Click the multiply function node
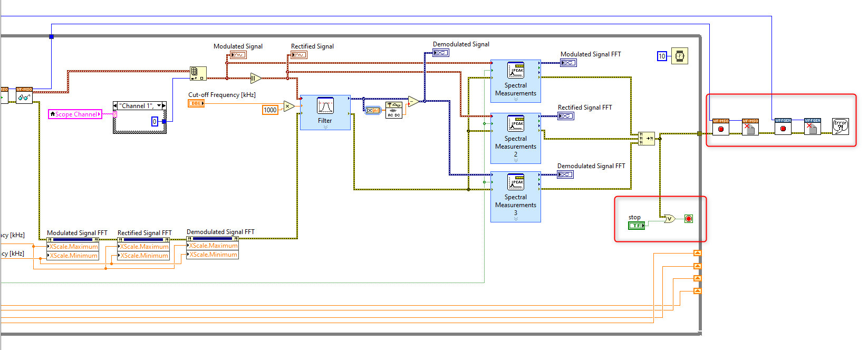This screenshot has height=350, width=868. (289, 106)
